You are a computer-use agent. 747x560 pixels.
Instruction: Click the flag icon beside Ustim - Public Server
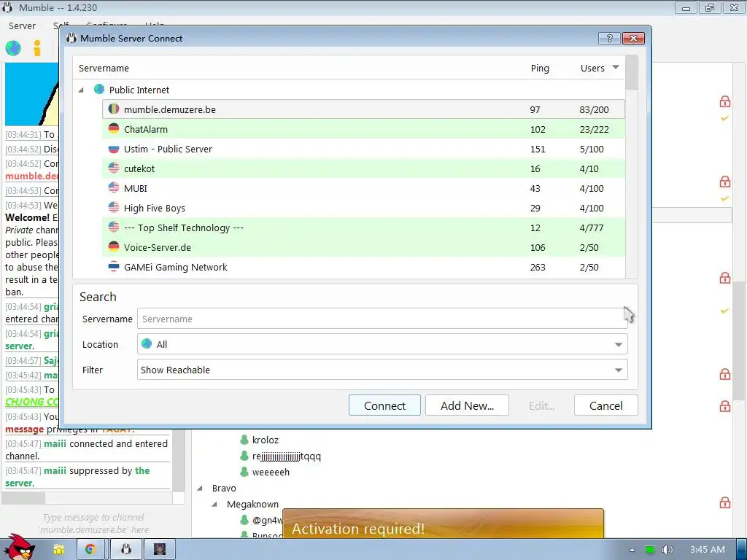click(113, 149)
